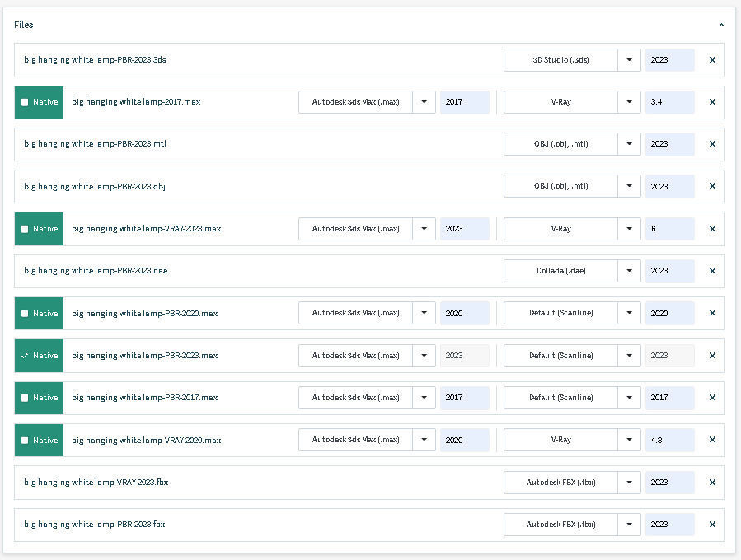
Task: Edit renderer version field showing 4.3
Action: (669, 441)
